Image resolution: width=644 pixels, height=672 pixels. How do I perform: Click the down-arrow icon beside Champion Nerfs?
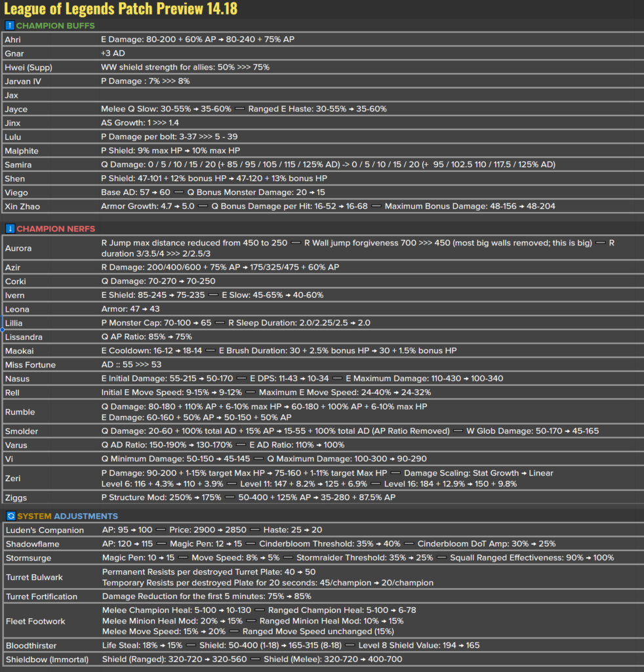coord(9,229)
